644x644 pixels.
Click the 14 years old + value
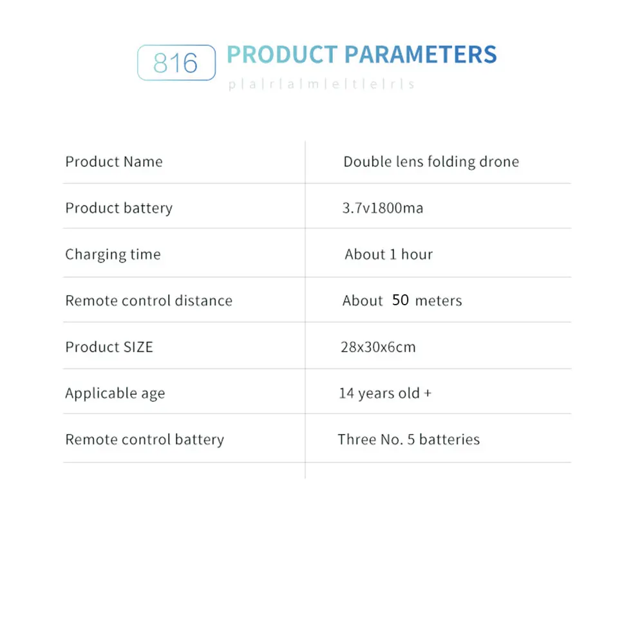click(x=385, y=393)
